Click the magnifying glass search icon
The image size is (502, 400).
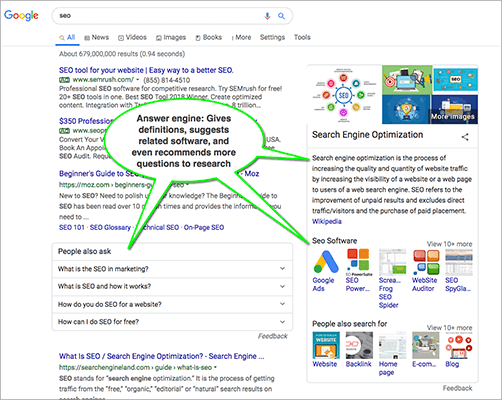pos(282,16)
